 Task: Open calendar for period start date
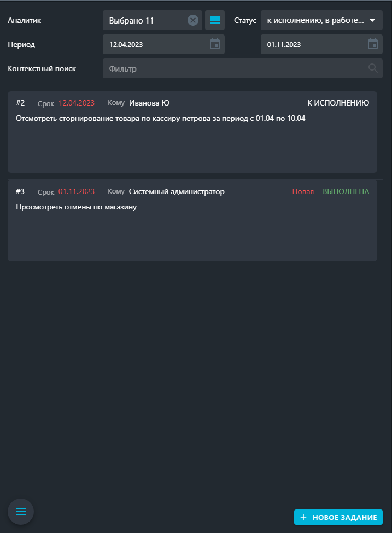[x=214, y=44]
